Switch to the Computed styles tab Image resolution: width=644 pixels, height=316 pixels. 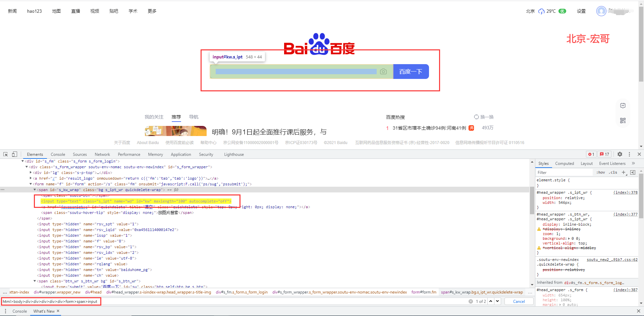coord(565,164)
